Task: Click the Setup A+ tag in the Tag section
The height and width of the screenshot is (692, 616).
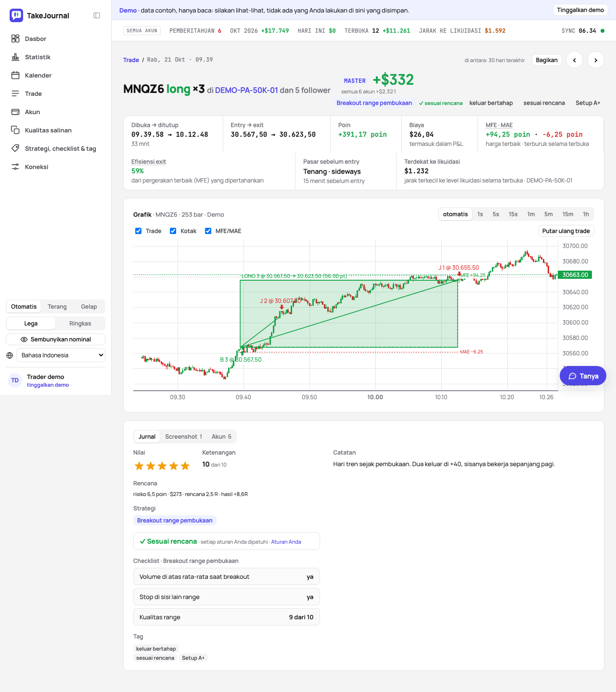Action: [193, 658]
